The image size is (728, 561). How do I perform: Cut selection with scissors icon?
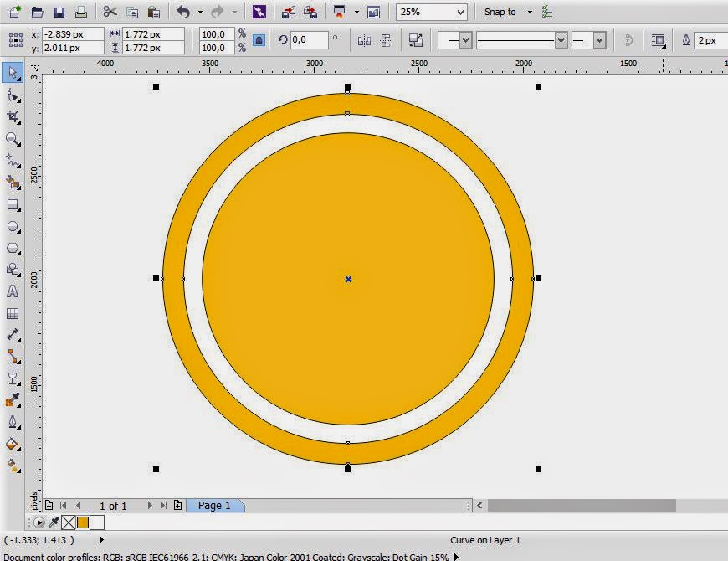pos(110,12)
